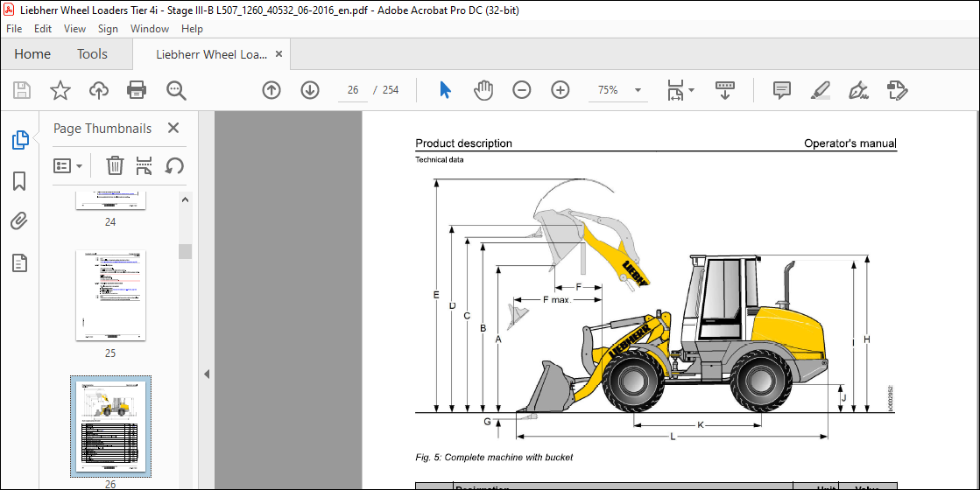Viewport: 980px width, 490px height.
Task: Switch to the Home tab
Action: [x=32, y=54]
